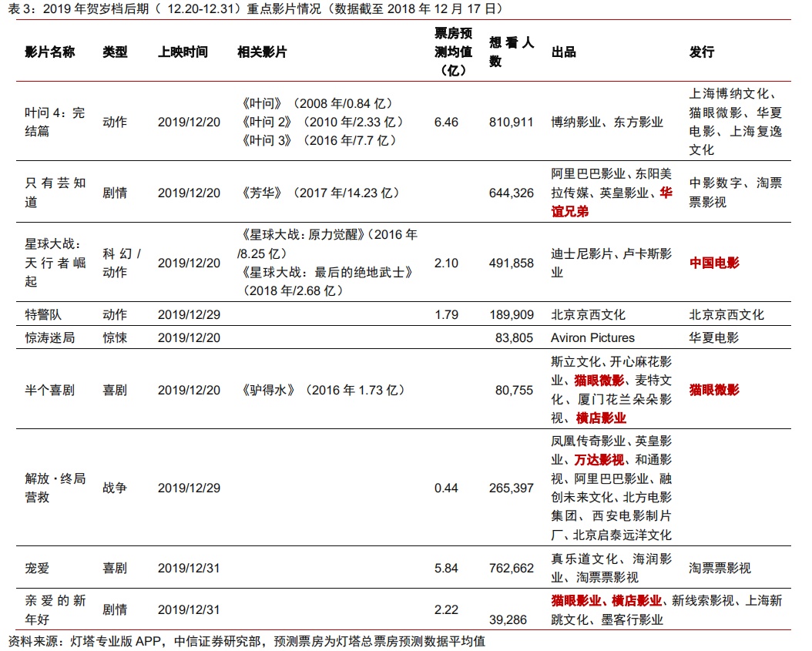This screenshot has width=812, height=651.
Task: Click box office forecast value '1.79'
Action: [446, 314]
